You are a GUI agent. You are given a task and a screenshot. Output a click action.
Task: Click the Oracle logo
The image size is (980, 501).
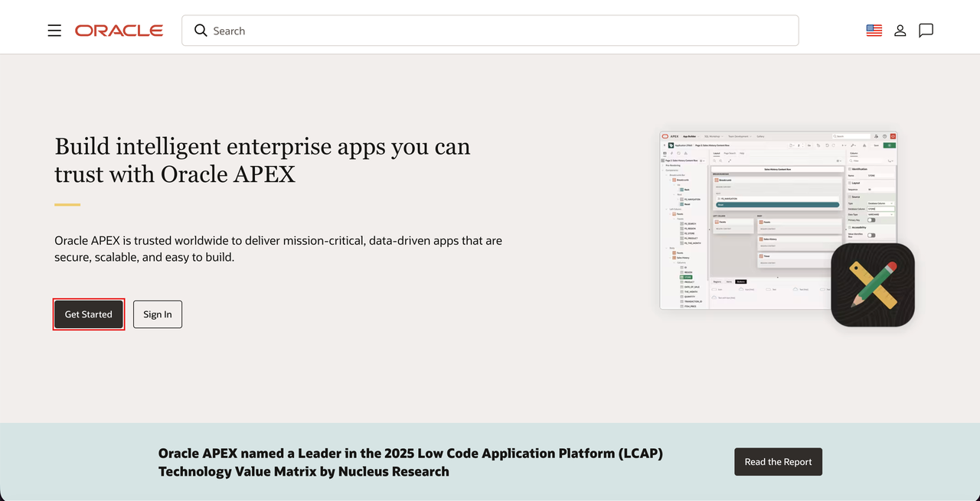tap(119, 31)
